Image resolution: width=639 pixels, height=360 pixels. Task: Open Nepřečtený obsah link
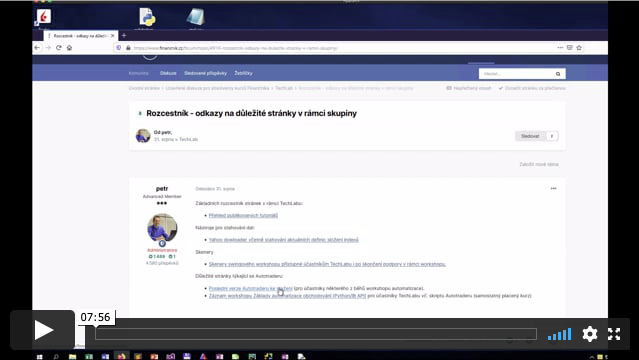[469, 88]
